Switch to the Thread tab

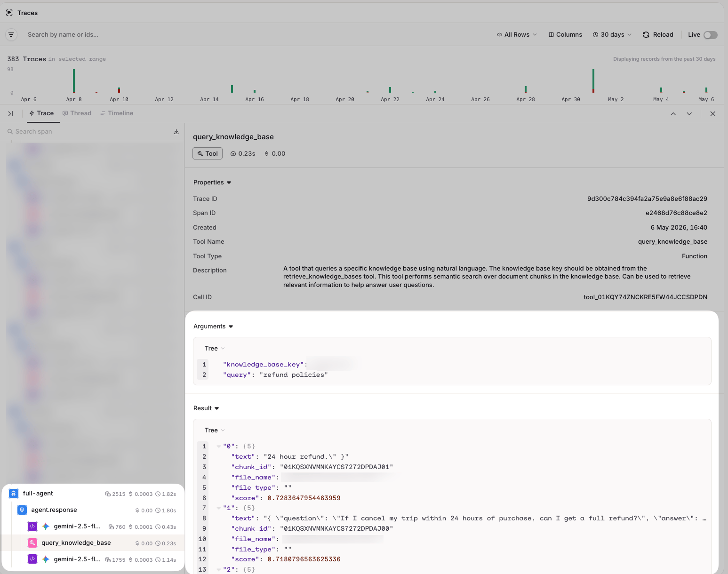tap(77, 113)
